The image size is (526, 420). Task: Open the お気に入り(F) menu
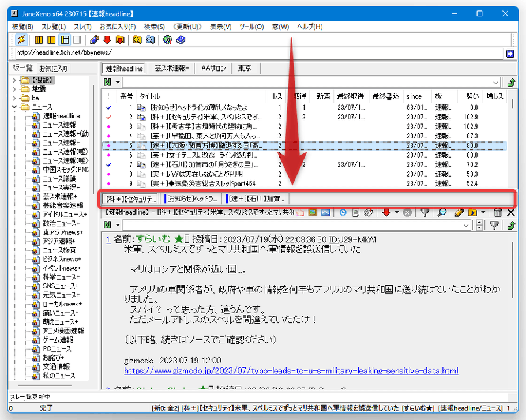[x=118, y=27]
